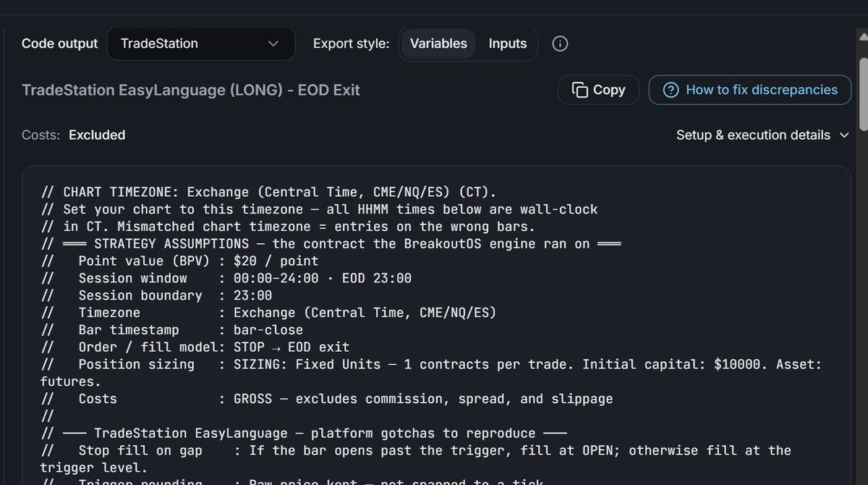
Task: Click the export style info icon
Action: pos(560,43)
